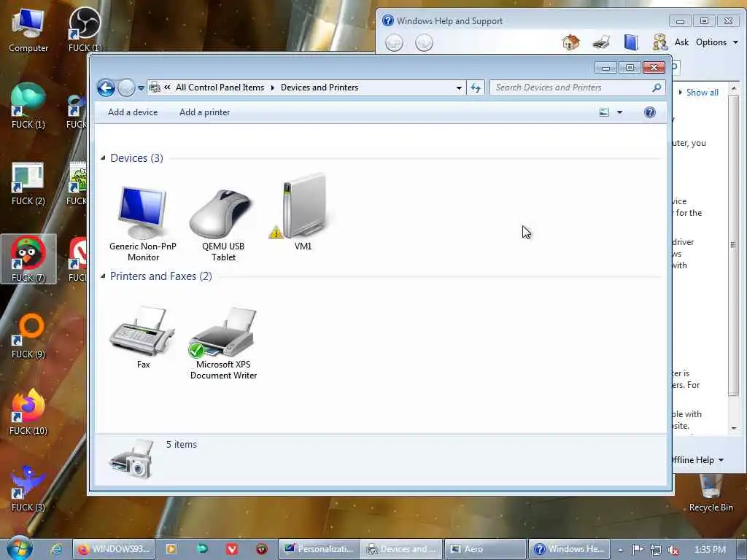This screenshot has height=560, width=747.
Task: Click the Vivaldi icon in the taskbar
Action: tap(232, 549)
